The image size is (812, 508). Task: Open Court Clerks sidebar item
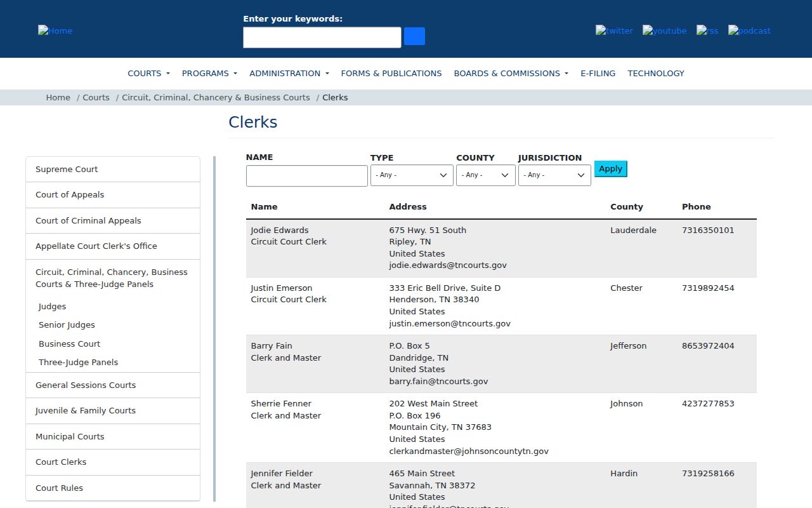click(113, 462)
